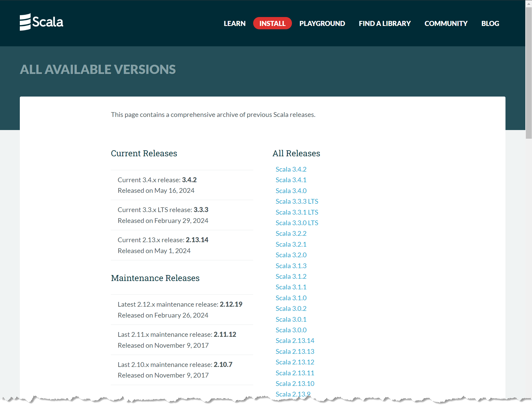The image size is (532, 406).
Task: Click the Scala logo in the header
Action: click(x=42, y=22)
